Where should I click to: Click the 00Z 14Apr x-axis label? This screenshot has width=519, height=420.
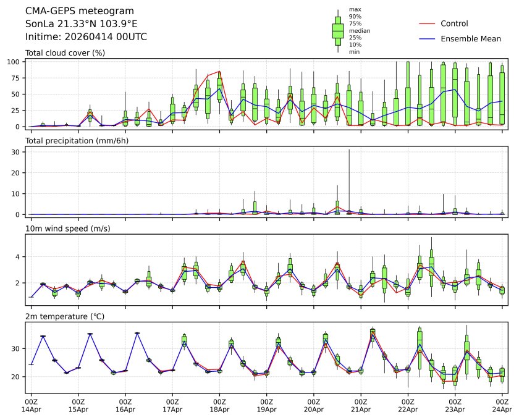coord(31,405)
